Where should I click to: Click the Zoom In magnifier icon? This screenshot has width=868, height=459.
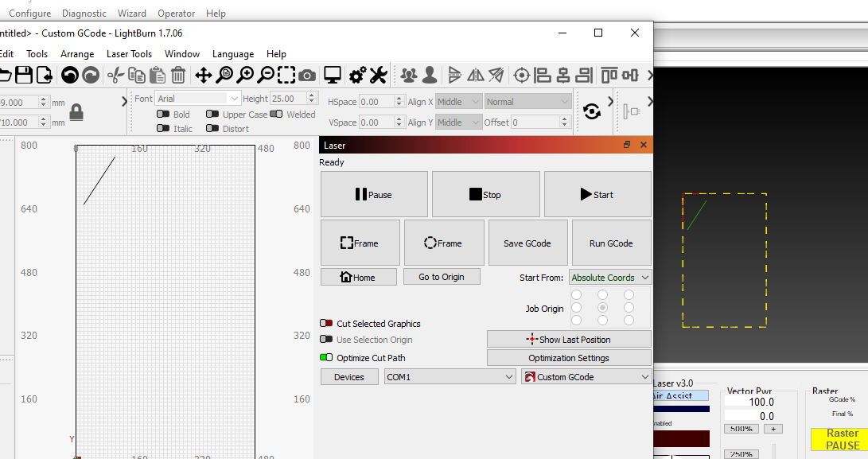pos(245,75)
